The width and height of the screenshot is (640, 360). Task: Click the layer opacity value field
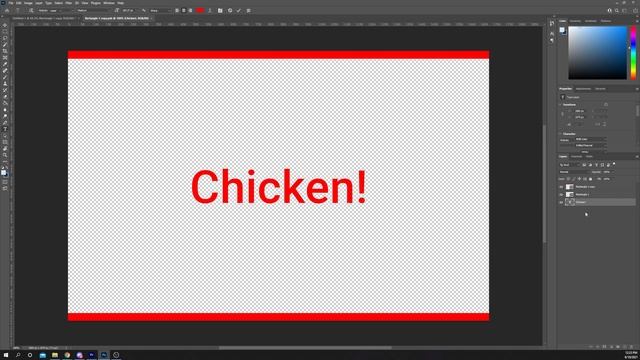607,172
